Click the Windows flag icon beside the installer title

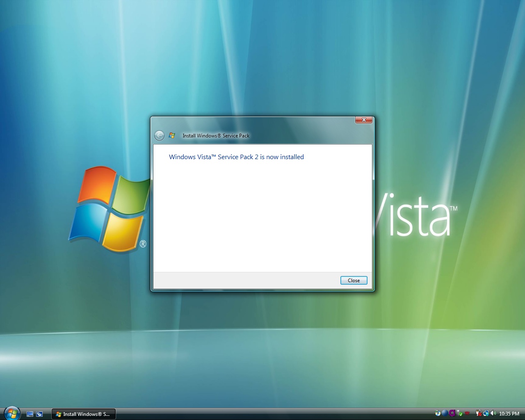[172, 135]
